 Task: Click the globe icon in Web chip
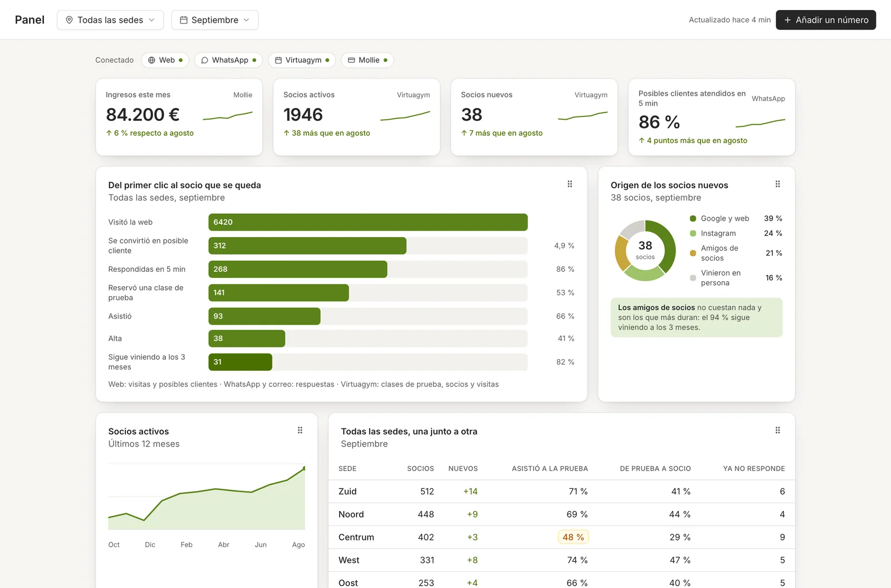151,60
